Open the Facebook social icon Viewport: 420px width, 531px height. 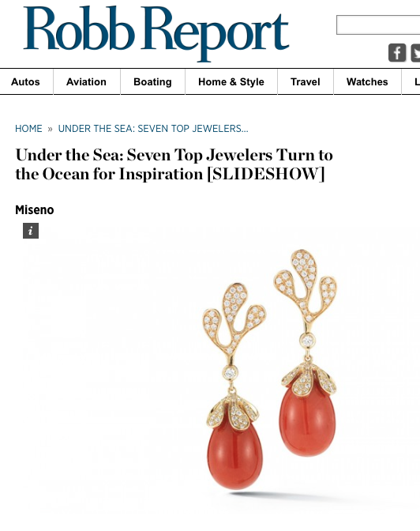(397, 53)
